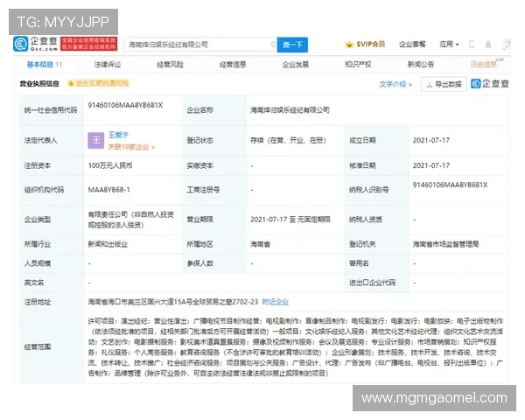This screenshot has width=525, height=420.
Task: Click 发生变更时通知我 notification link
Action: 102,83
